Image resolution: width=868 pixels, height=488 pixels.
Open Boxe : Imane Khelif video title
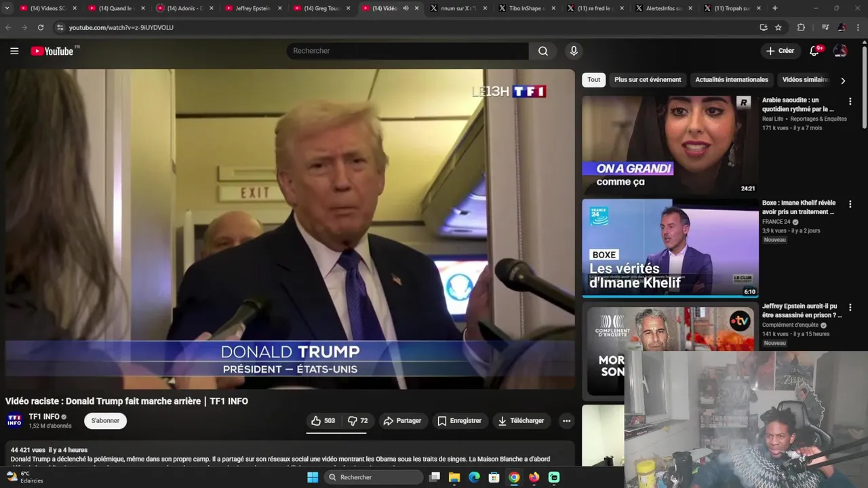pyautogui.click(x=799, y=207)
